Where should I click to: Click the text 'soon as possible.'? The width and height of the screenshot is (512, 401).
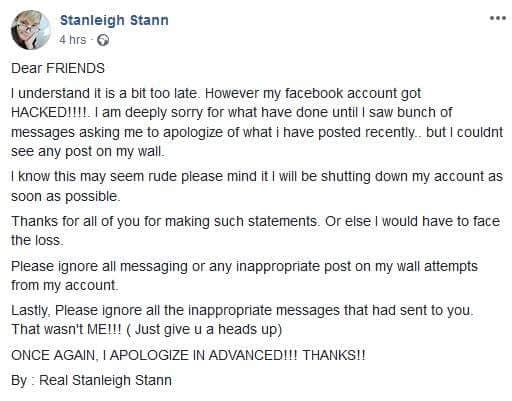point(66,196)
